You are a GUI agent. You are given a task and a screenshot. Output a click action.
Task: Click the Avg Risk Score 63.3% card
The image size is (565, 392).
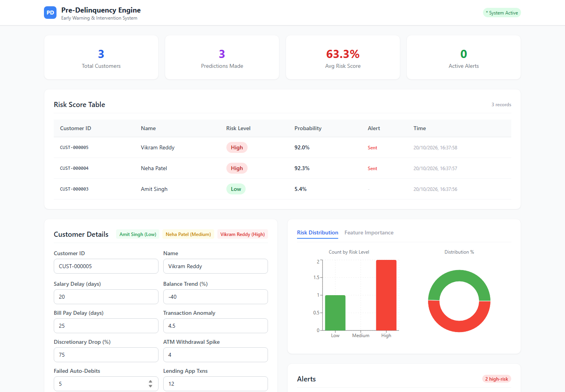(x=343, y=58)
